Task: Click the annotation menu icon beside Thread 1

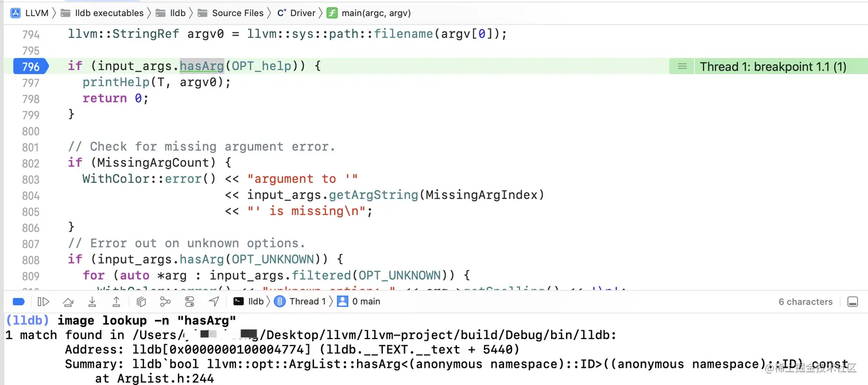Action: [682, 66]
